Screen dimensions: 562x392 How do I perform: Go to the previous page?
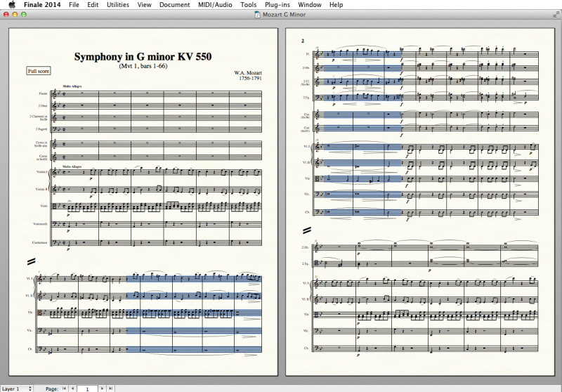73,388
